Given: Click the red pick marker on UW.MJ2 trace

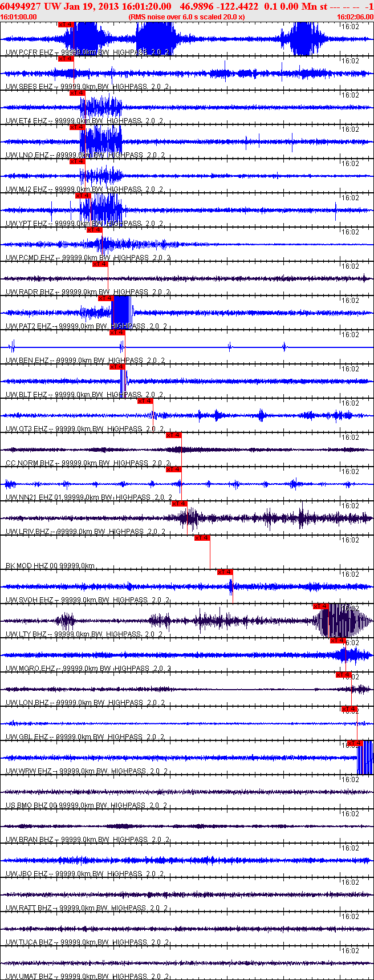Looking at the screenshot, I should click(77, 161).
